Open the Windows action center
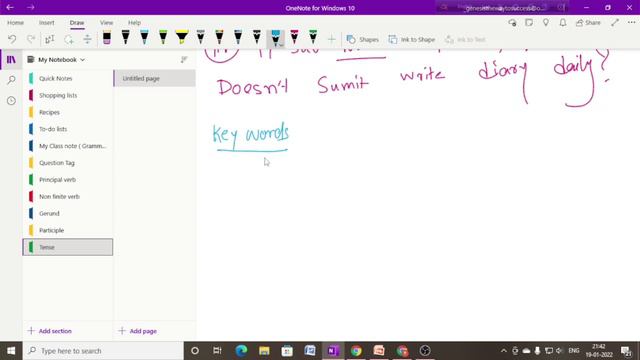640x360 pixels. point(626,351)
